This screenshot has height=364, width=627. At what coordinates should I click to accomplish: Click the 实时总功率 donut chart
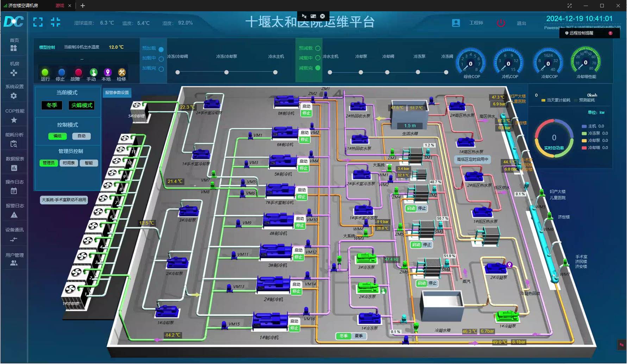[x=554, y=138]
